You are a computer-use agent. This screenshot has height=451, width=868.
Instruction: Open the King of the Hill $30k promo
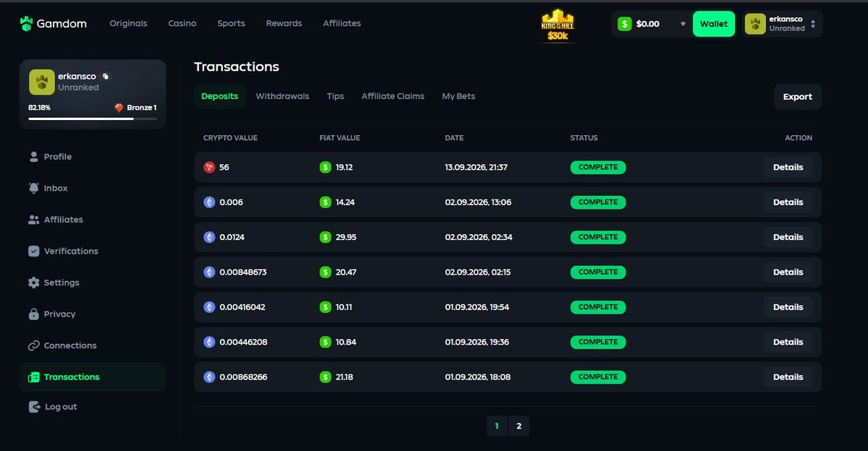tap(558, 25)
